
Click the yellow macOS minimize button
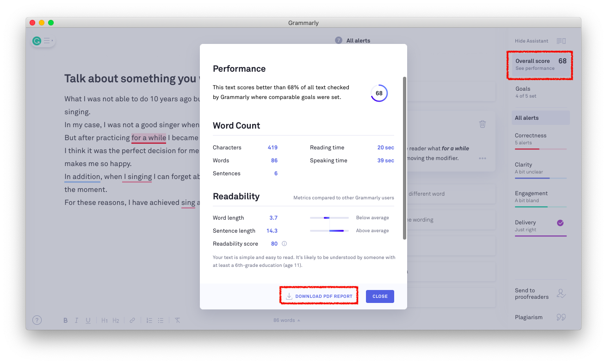42,23
